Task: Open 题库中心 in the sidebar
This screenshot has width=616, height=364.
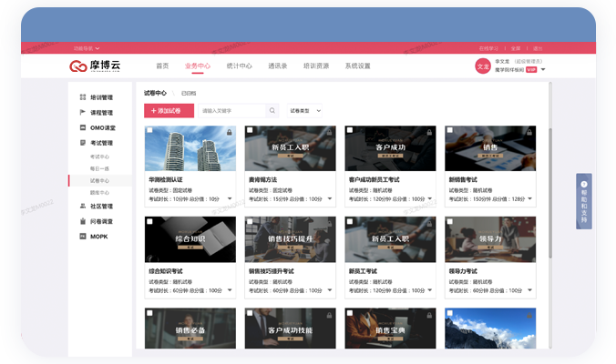Action: click(100, 193)
